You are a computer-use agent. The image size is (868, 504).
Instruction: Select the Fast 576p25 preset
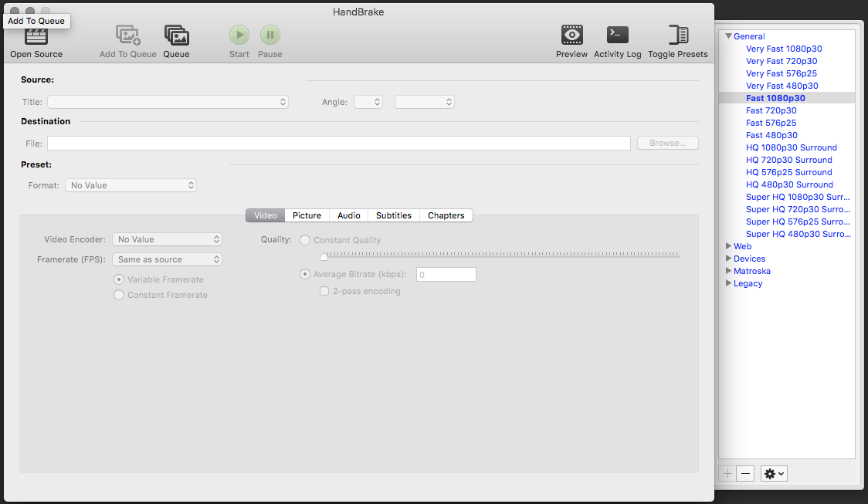[x=771, y=123]
